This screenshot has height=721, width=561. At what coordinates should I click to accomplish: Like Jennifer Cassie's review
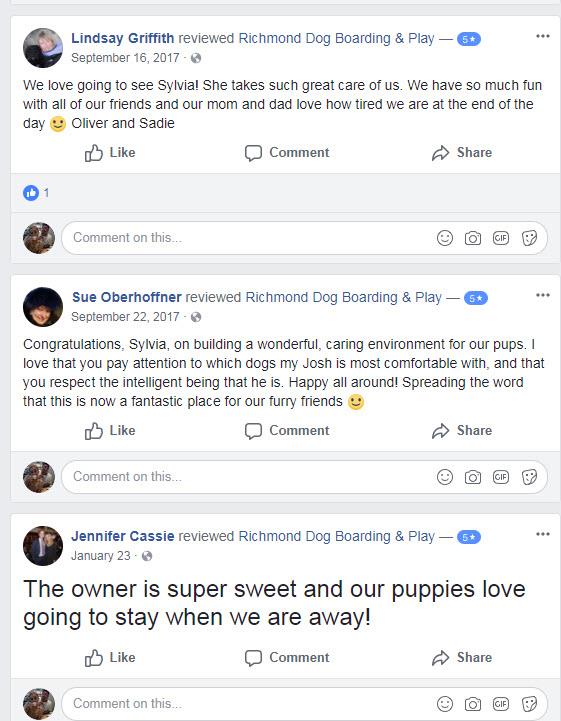tap(110, 658)
